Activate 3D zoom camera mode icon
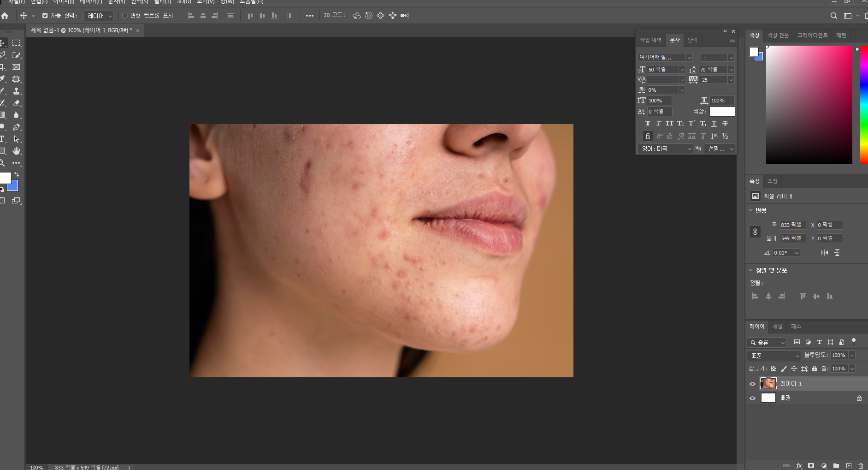This screenshot has width=868, height=470. (405, 16)
